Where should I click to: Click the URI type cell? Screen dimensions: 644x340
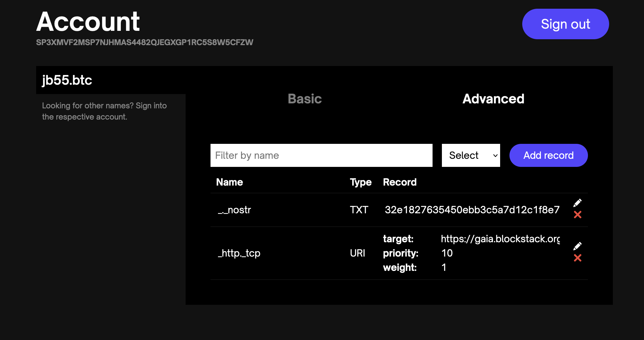pos(358,253)
